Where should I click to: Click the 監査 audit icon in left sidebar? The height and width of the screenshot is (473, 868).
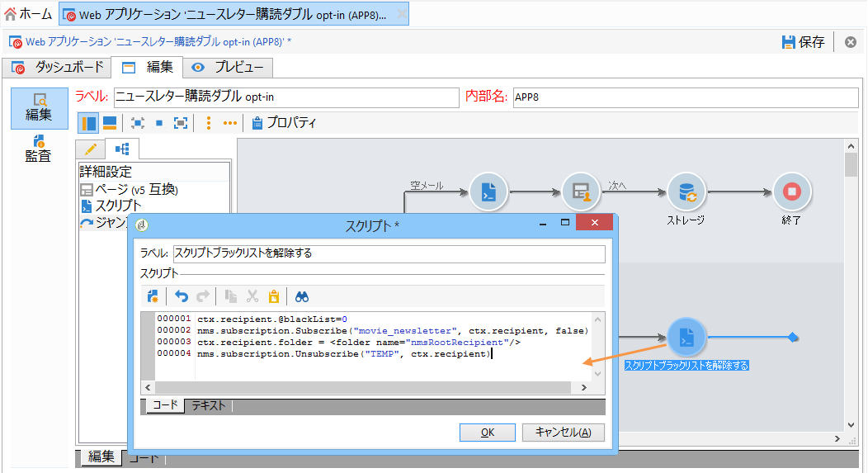[x=38, y=149]
